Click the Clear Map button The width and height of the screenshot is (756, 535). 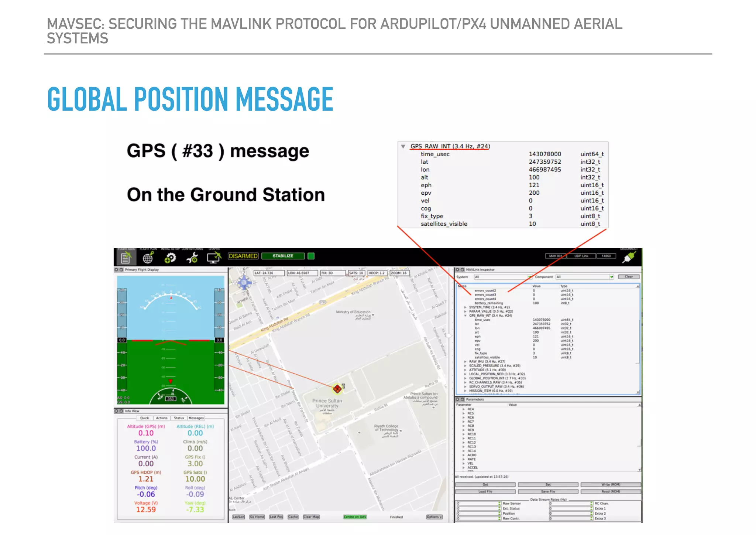pyautogui.click(x=311, y=517)
